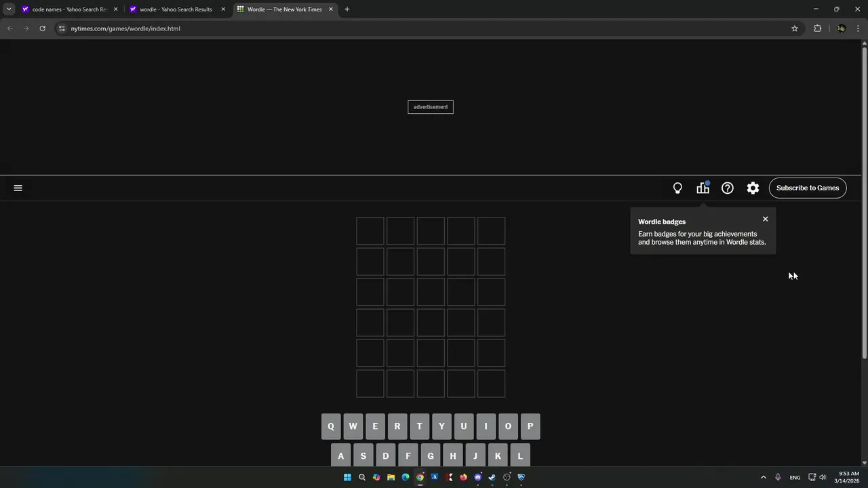The image size is (868, 488).
Task: Tap the T key on Wordle keyboard
Action: (419, 426)
